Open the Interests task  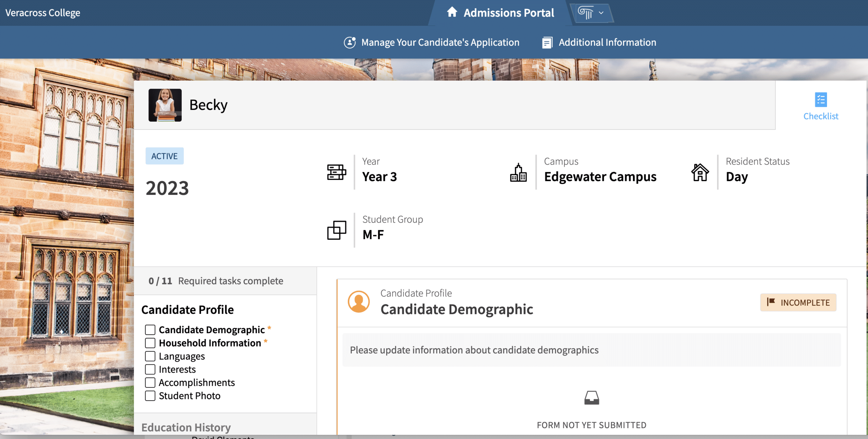click(x=177, y=370)
